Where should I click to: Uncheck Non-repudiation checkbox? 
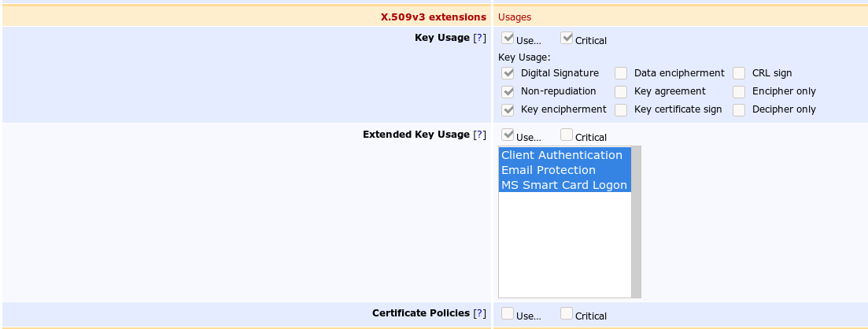coord(508,91)
